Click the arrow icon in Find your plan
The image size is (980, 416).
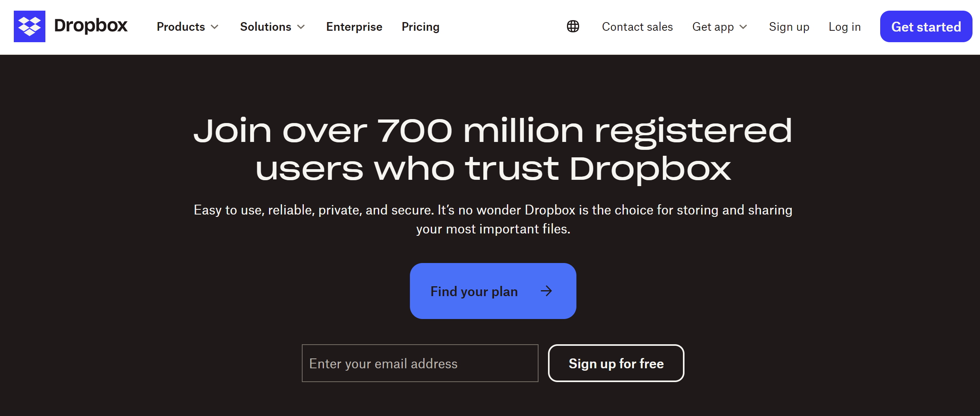tap(546, 291)
